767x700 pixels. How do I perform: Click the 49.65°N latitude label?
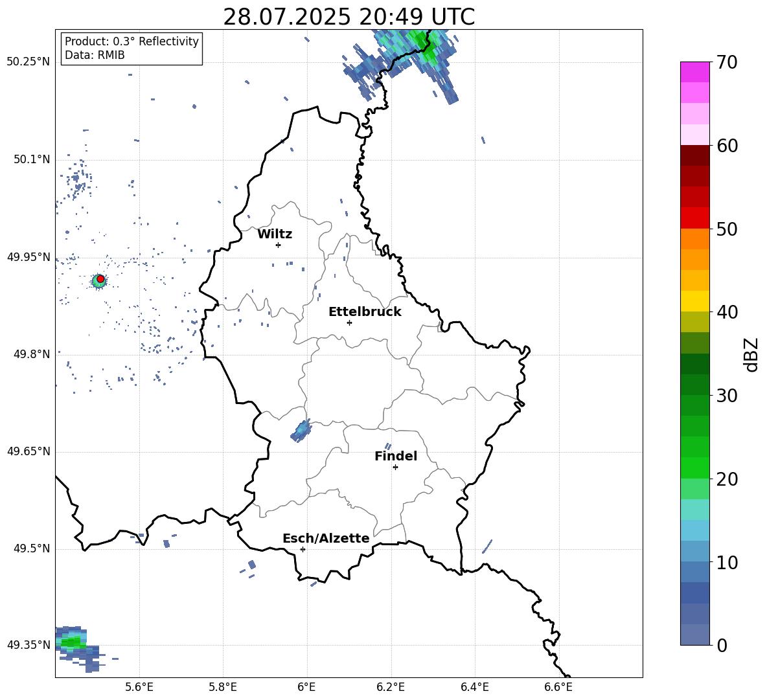(29, 451)
